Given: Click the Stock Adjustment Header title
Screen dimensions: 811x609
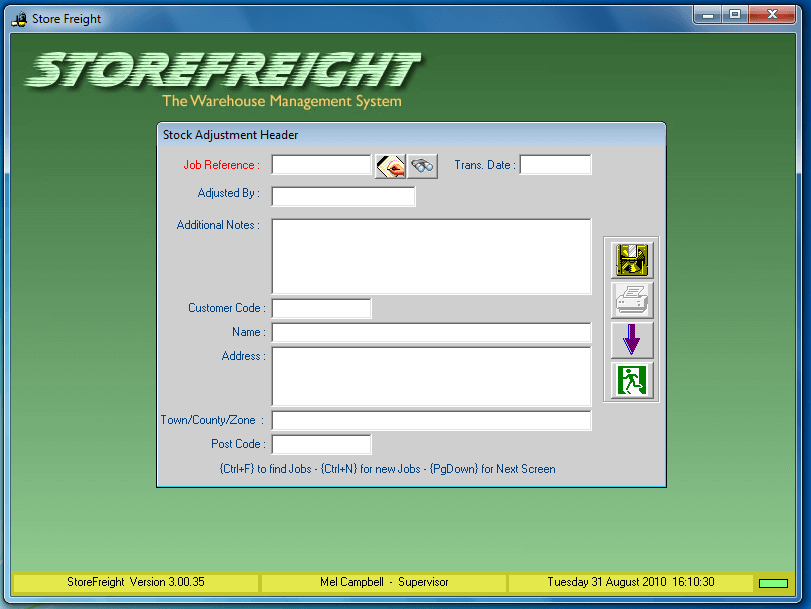Looking at the screenshot, I should (x=231, y=135).
